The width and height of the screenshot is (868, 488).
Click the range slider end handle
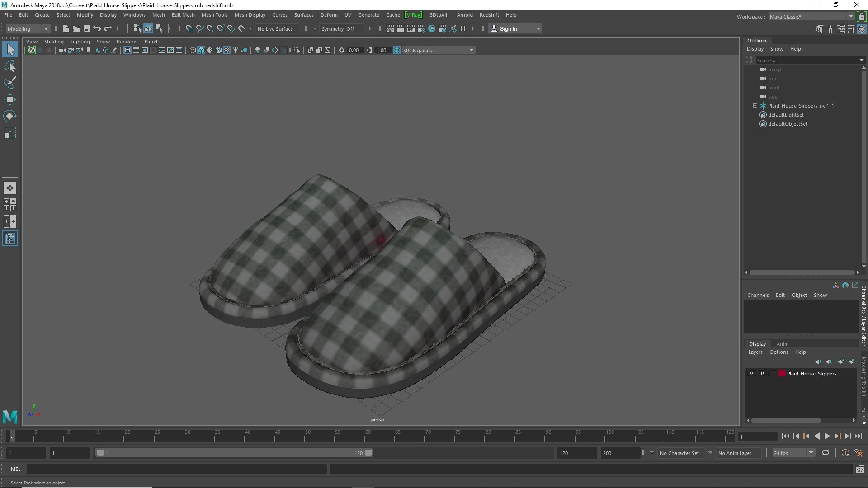coord(368,453)
